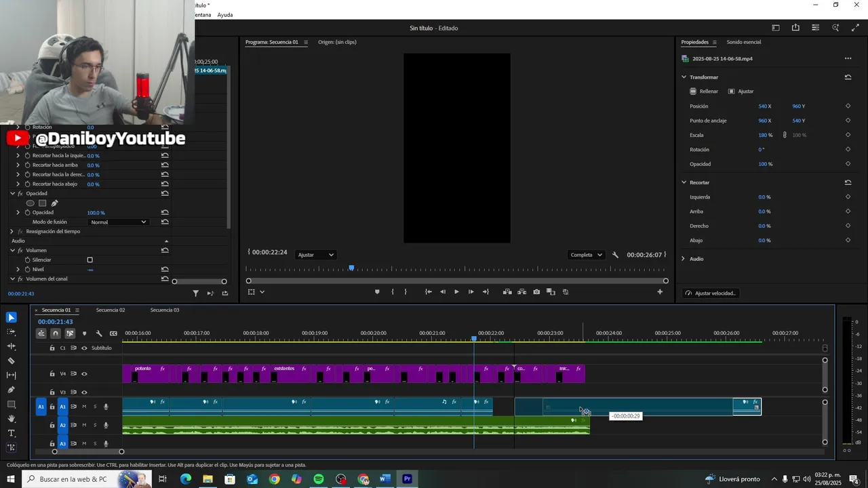The height and width of the screenshot is (488, 868).
Task: Open the clip's three-dot options menu
Action: coord(848,59)
